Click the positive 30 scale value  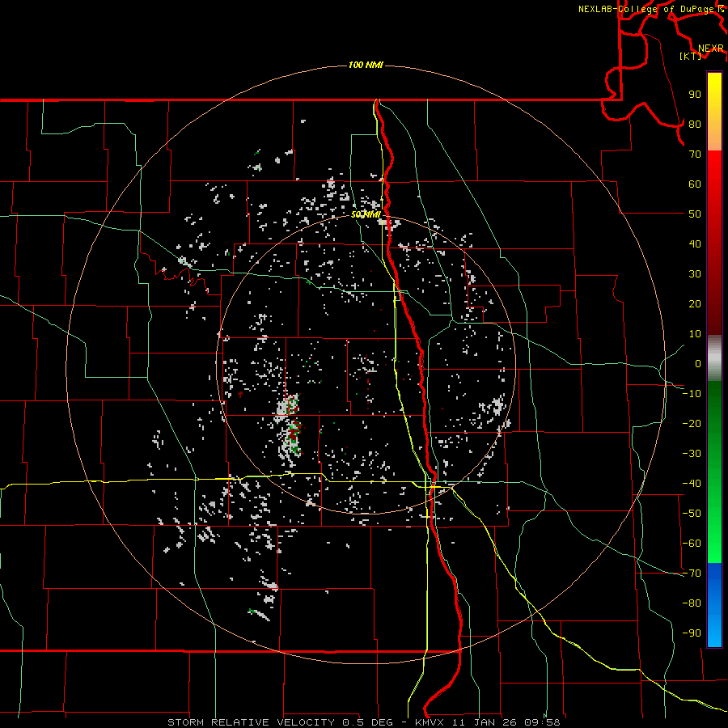(695, 274)
